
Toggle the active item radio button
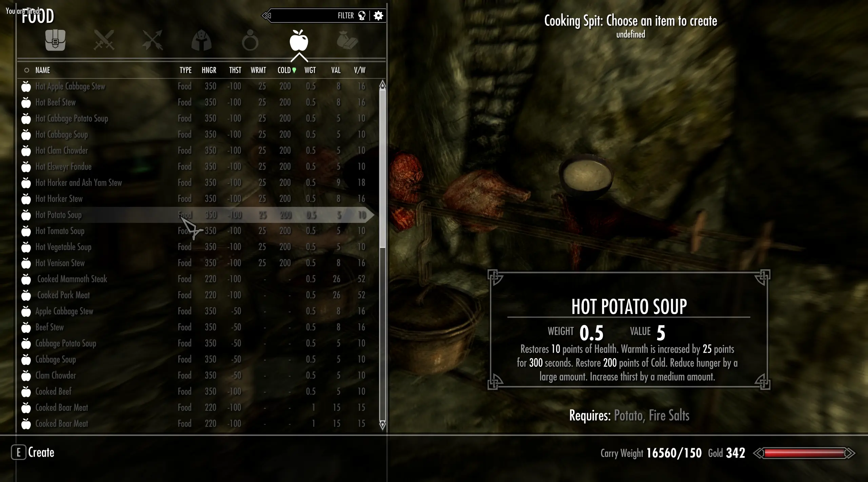click(25, 70)
